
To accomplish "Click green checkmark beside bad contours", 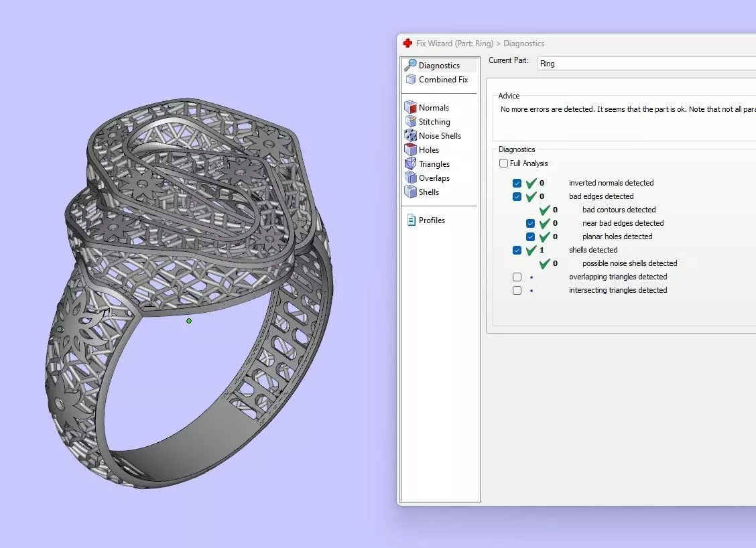I will [544, 210].
